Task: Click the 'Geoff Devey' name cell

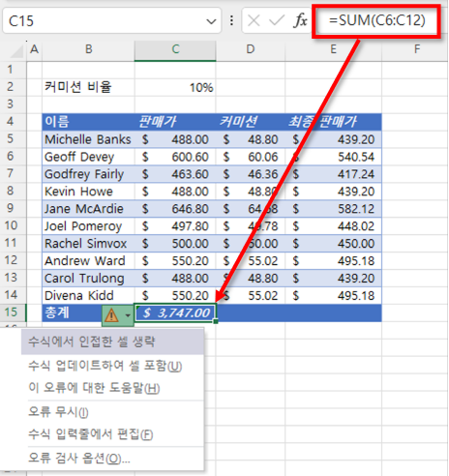Action: point(88,157)
